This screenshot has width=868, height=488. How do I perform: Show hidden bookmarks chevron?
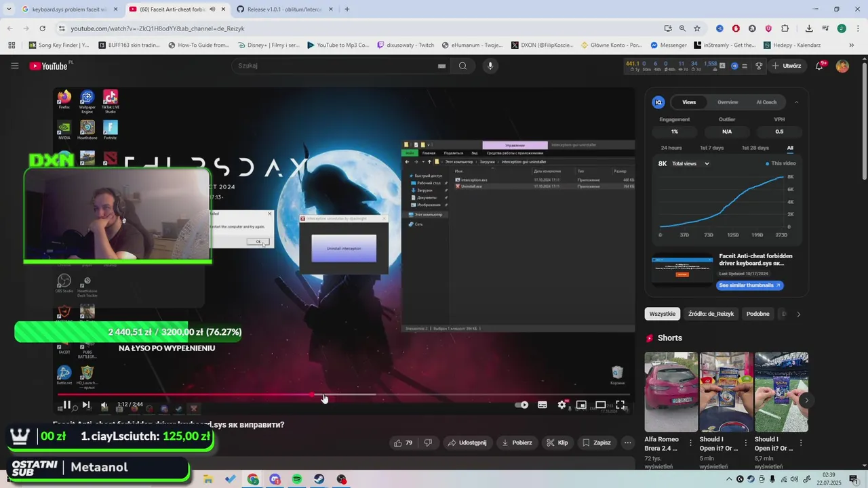click(x=852, y=45)
